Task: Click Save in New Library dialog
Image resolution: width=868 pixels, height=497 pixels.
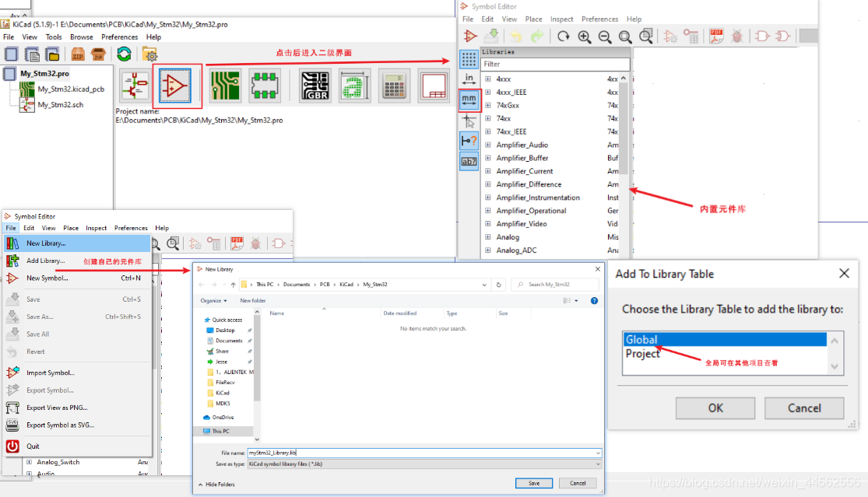Action: click(x=533, y=483)
